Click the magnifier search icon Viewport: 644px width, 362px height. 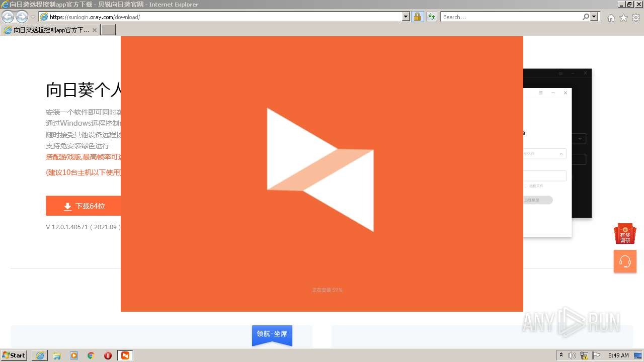tap(586, 17)
